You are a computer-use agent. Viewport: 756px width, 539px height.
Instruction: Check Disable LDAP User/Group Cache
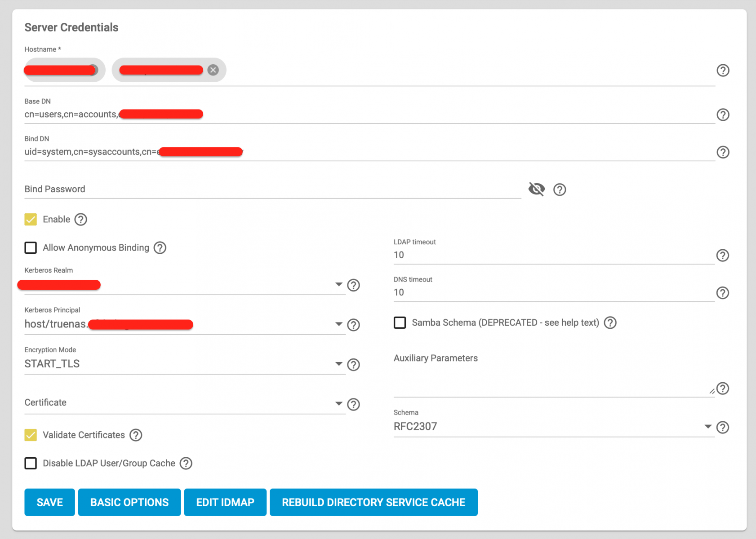coord(31,464)
